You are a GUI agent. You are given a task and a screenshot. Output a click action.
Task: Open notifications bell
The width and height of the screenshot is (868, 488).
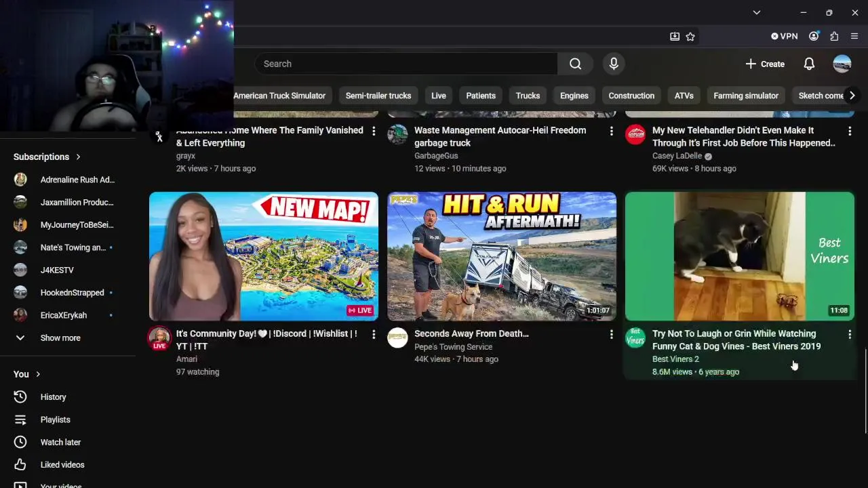[809, 64]
